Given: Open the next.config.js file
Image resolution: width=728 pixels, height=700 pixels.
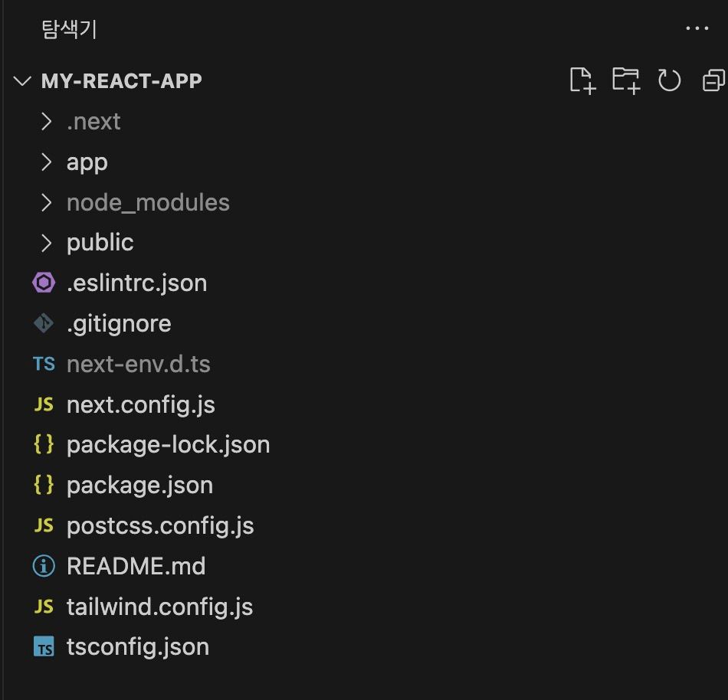Looking at the screenshot, I should point(140,404).
